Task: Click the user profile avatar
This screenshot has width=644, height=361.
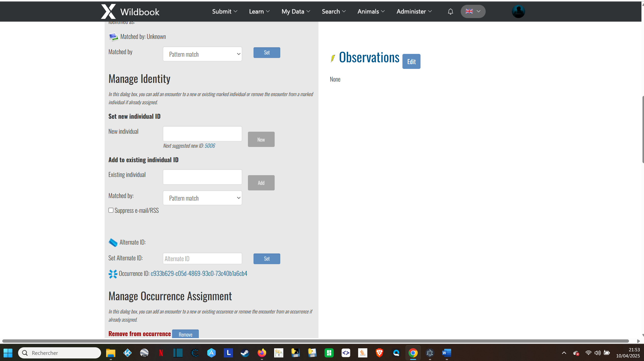Action: 518,11
